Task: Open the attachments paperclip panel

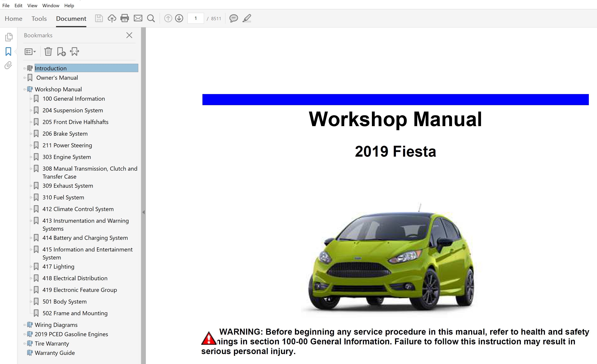Action: 8,65
